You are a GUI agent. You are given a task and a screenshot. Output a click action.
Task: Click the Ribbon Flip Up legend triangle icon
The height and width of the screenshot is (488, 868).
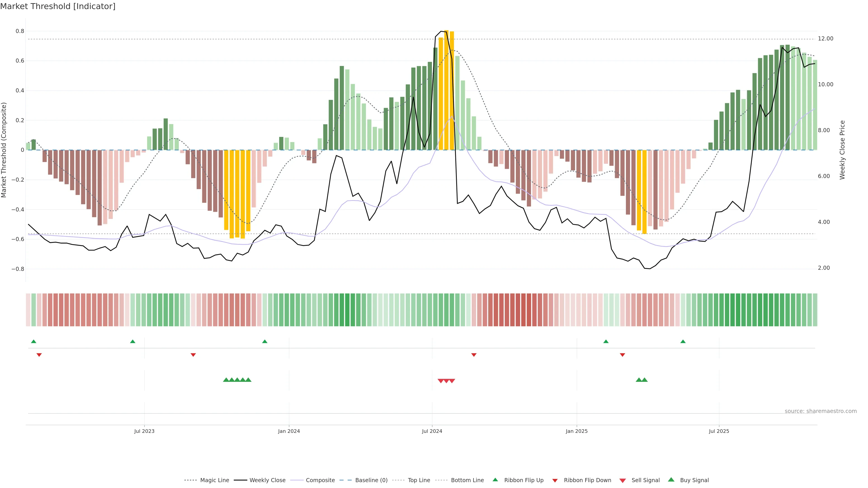[x=495, y=480]
